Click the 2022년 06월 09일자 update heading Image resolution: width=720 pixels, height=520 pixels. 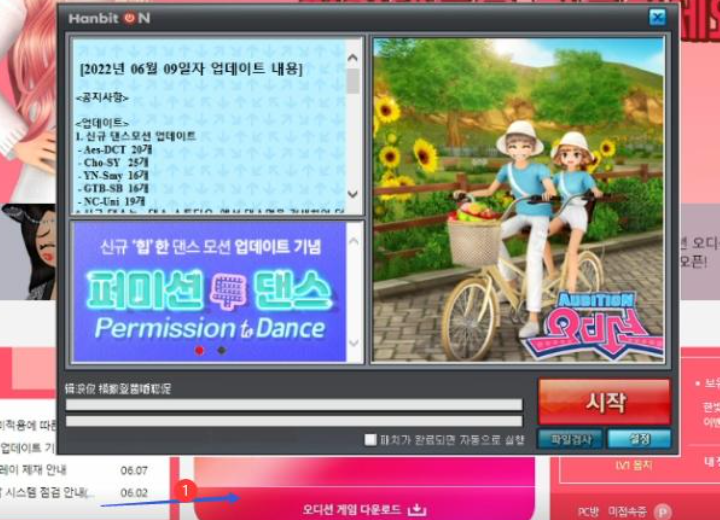pyautogui.click(x=191, y=69)
